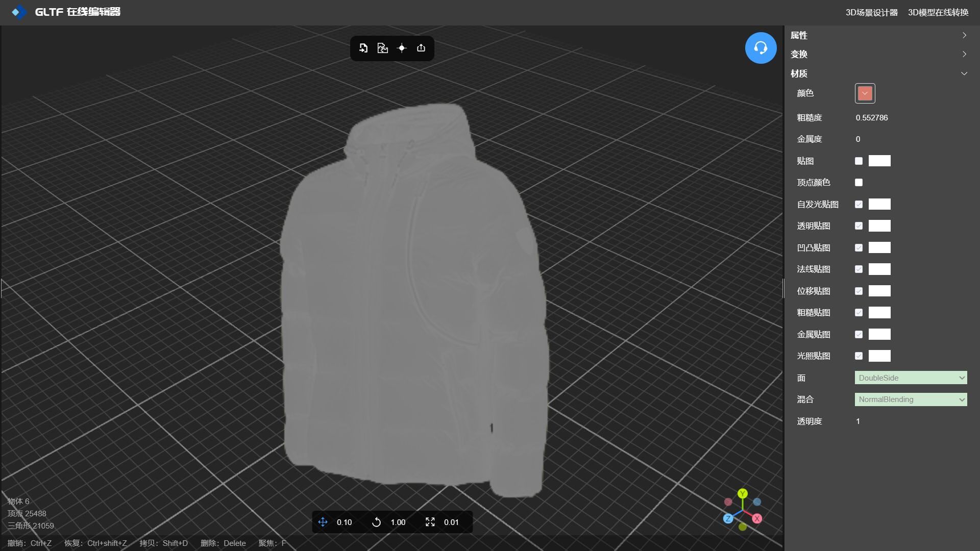The image size is (980, 551).
Task: Click the Z axis on the gizmo
Action: coord(728,518)
